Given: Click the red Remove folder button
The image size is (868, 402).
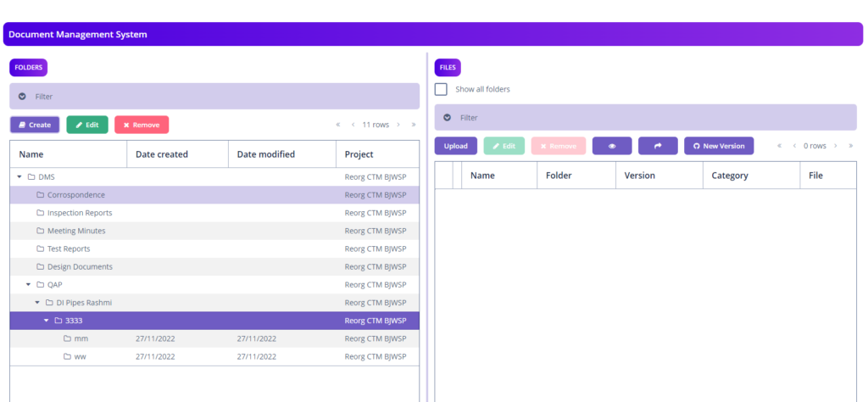Looking at the screenshot, I should pyautogui.click(x=142, y=125).
